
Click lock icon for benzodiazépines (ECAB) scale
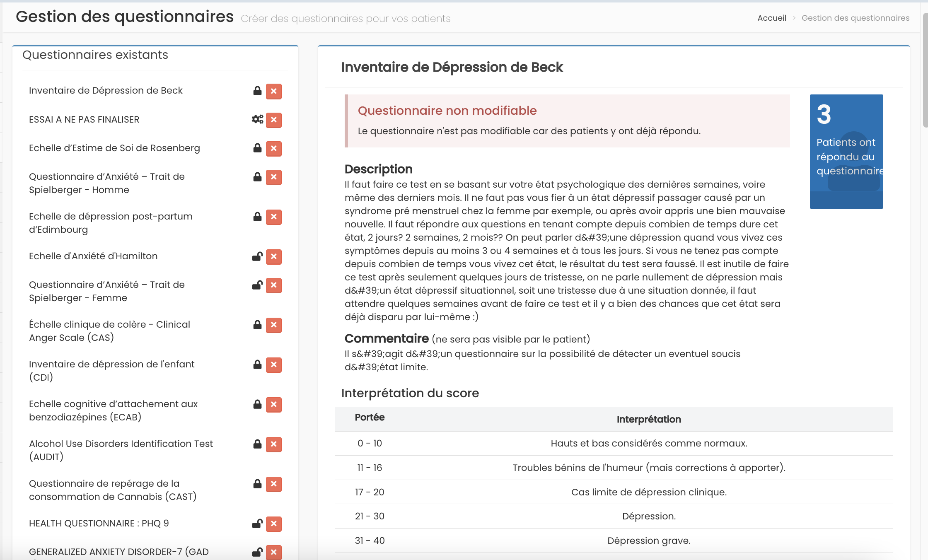pos(257,404)
